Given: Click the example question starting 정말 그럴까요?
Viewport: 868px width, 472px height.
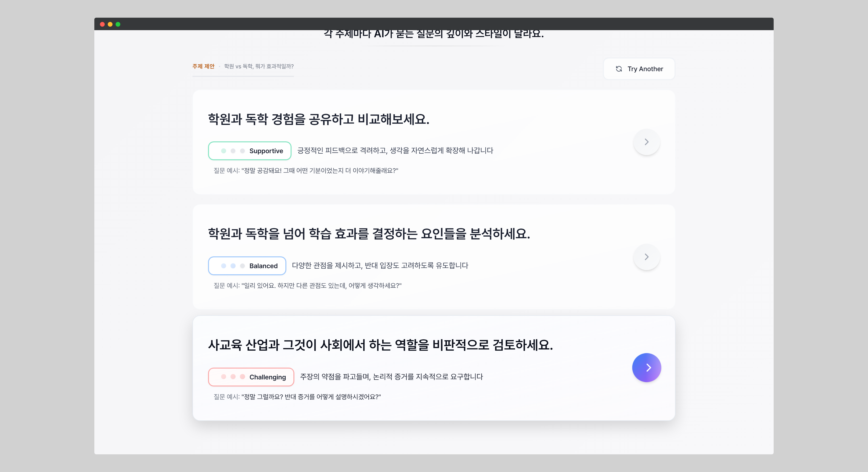Looking at the screenshot, I should (x=311, y=397).
